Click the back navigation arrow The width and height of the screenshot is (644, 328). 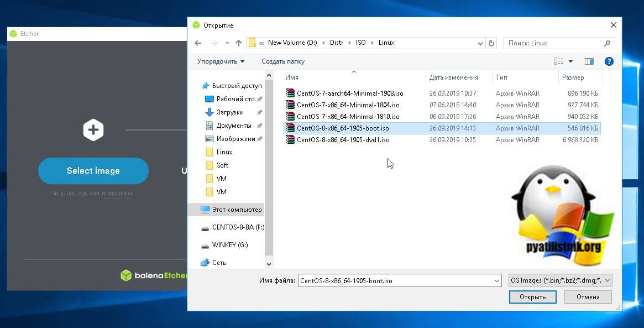point(198,43)
